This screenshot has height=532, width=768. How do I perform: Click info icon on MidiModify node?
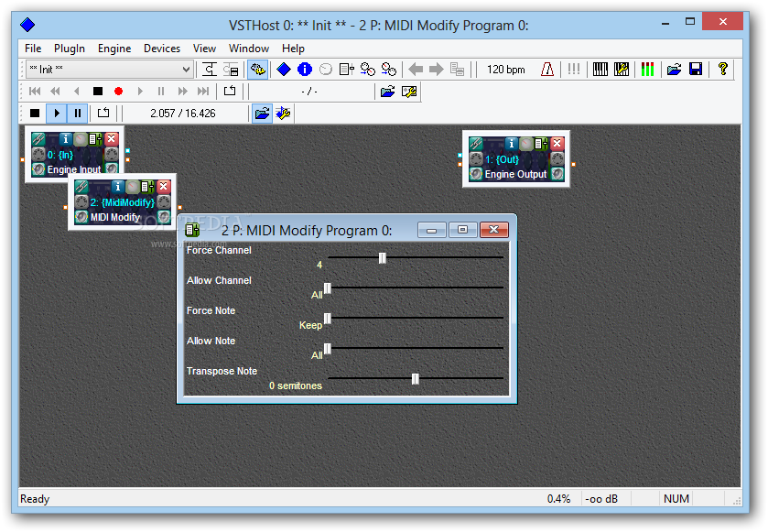[117, 187]
